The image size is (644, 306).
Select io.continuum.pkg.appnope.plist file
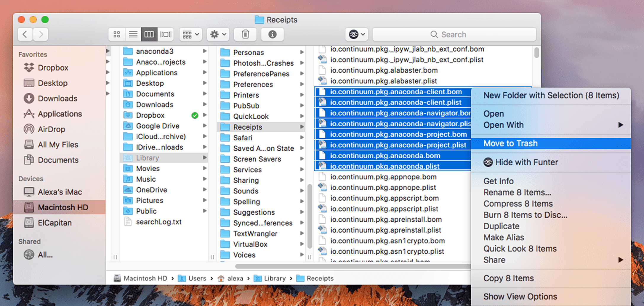pos(383,187)
